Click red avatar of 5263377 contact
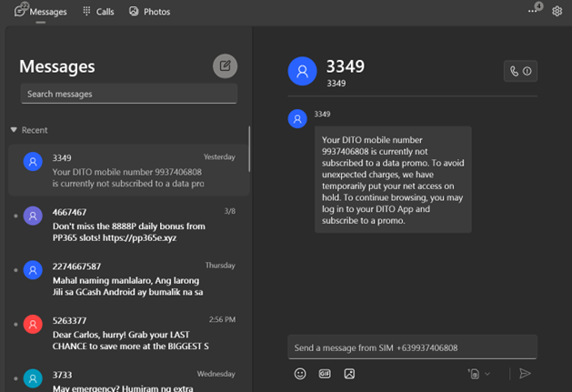Screen dimensions: 572x392 pyautogui.click(x=33, y=324)
